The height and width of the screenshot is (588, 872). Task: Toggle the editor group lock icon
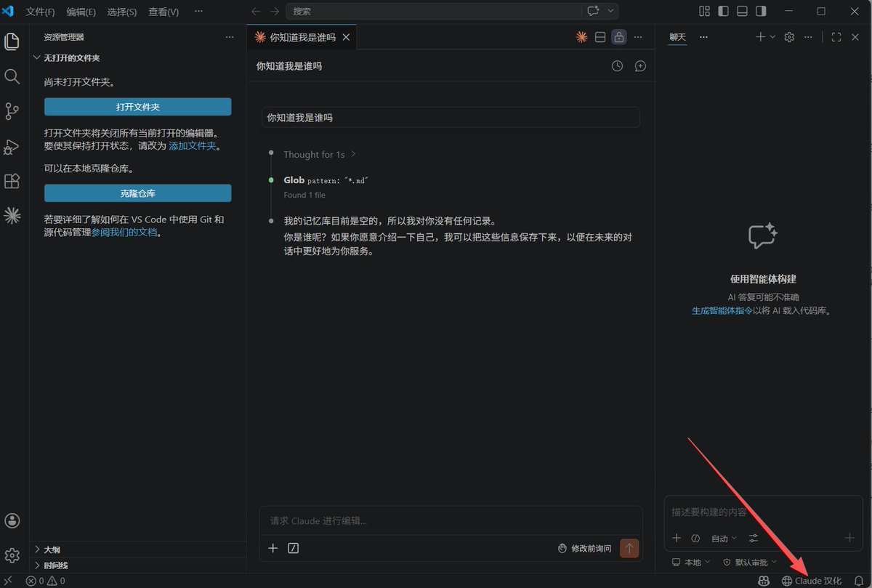tap(618, 37)
